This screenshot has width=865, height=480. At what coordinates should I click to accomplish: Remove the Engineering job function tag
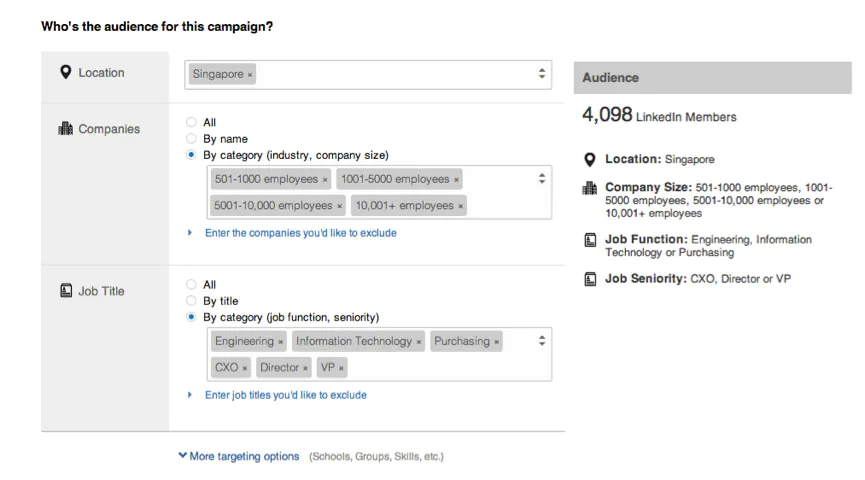[x=281, y=342]
